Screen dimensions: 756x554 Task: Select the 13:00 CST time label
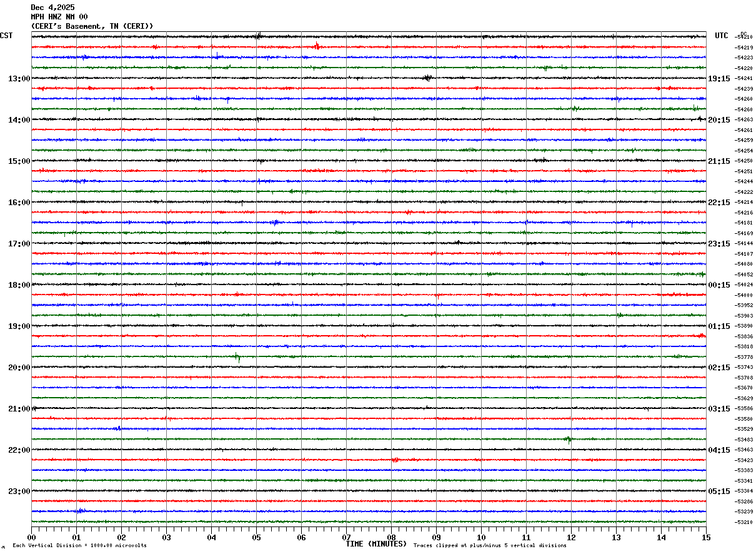point(19,79)
